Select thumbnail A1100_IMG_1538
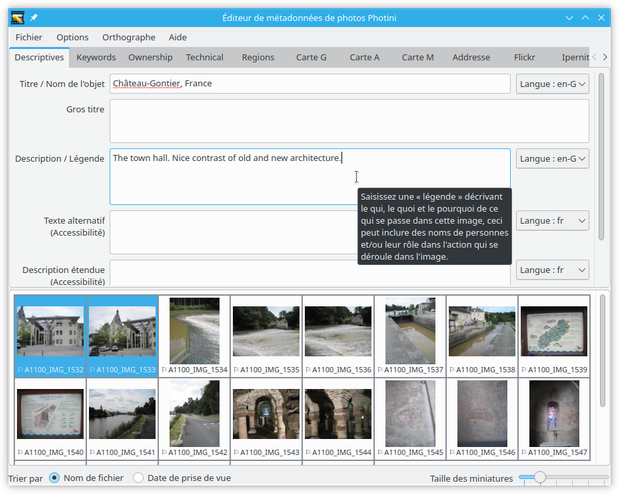 click(x=482, y=336)
